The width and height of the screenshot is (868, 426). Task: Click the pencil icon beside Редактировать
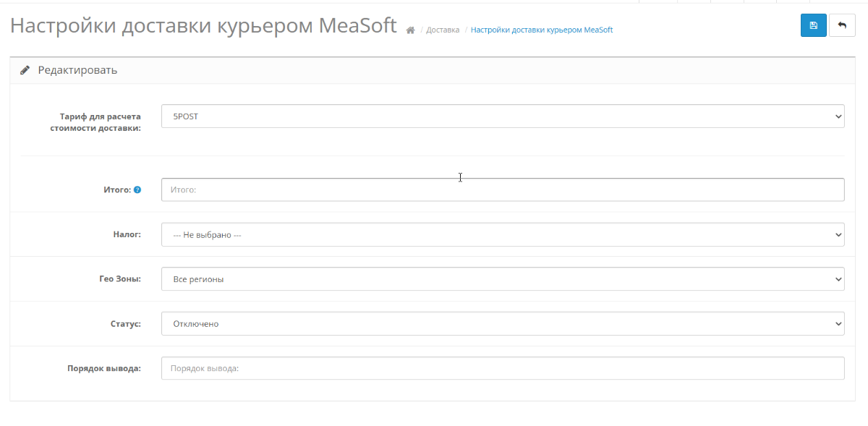(25, 70)
